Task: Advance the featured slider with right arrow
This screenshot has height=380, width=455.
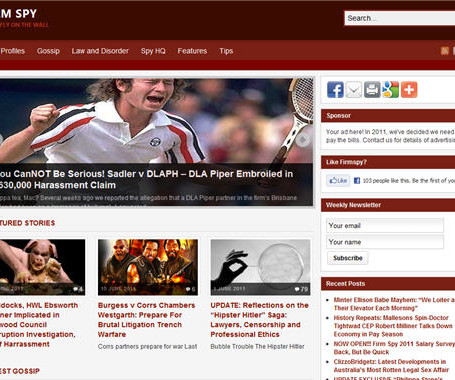Action: [x=303, y=140]
